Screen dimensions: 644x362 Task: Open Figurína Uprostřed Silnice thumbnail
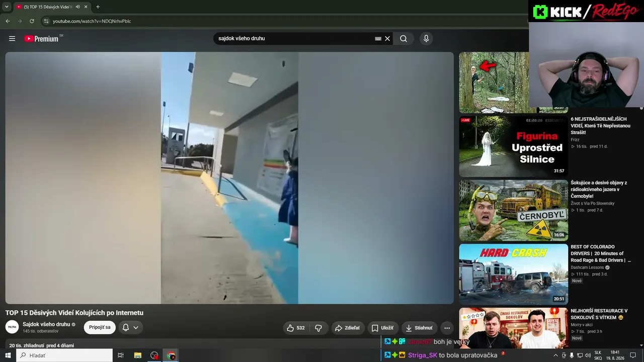[513, 146]
